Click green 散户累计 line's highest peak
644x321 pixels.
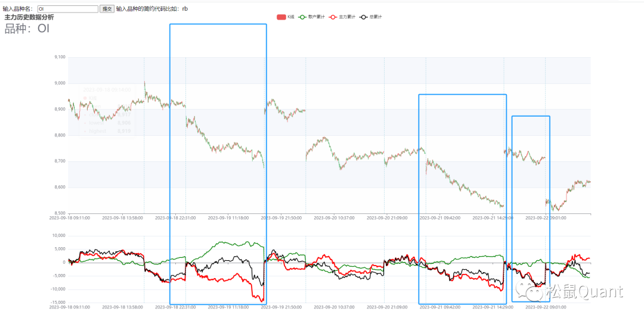click(x=222, y=242)
